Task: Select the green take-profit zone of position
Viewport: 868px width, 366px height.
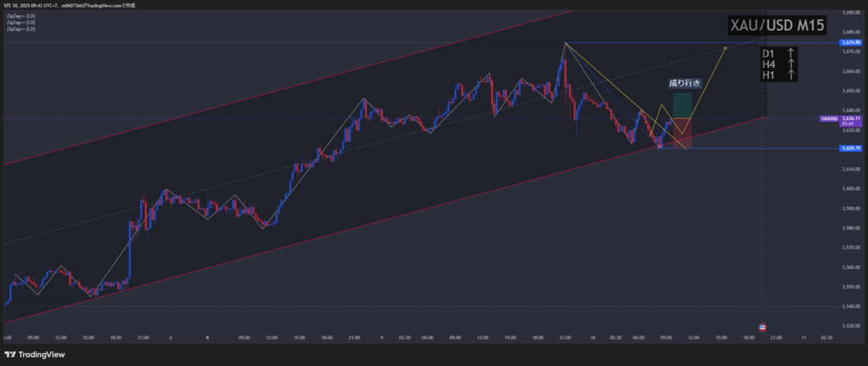Action: pos(682,106)
